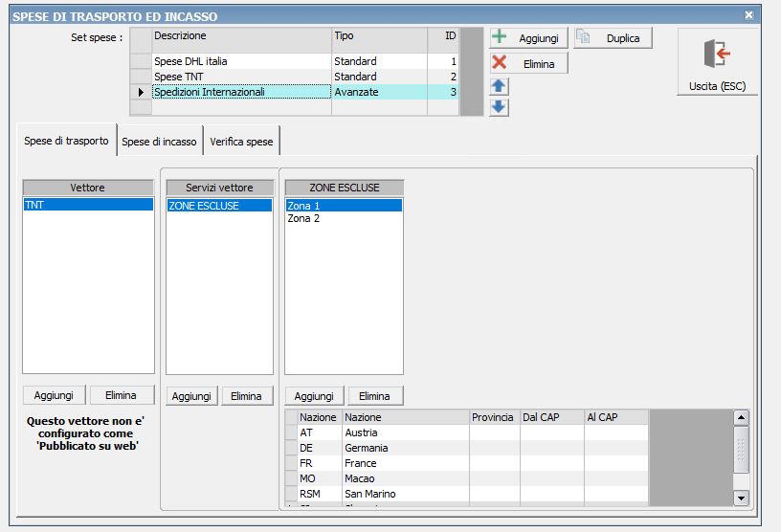Add a new set with the green plus Aggiungi
Image resolution: width=781 pixels, height=532 pixels.
[528, 38]
